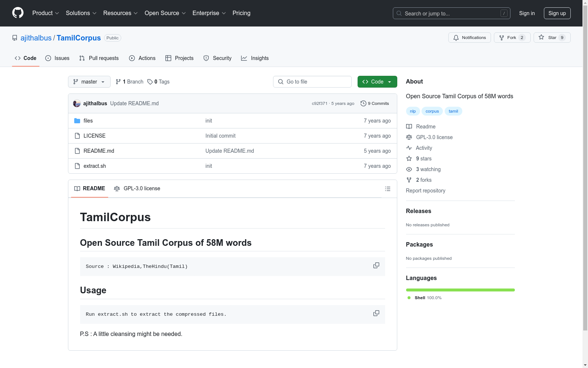Select the GPL-3.0 license tab
The width and height of the screenshot is (588, 368).
[x=137, y=188]
